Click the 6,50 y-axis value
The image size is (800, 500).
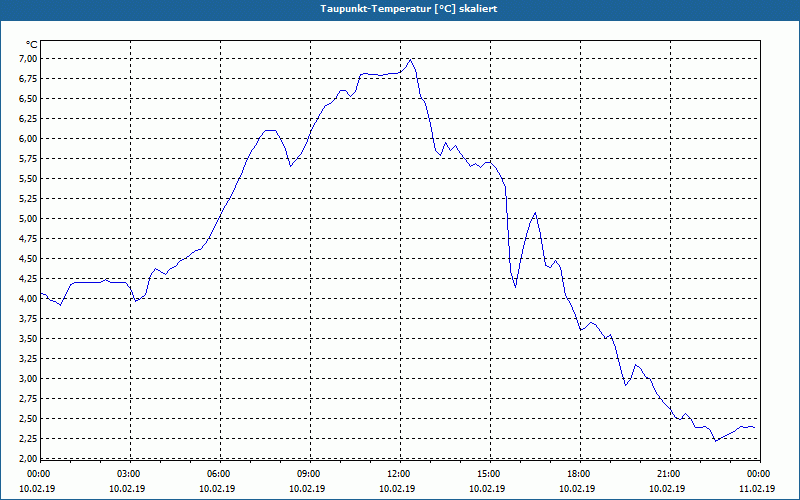(29, 98)
